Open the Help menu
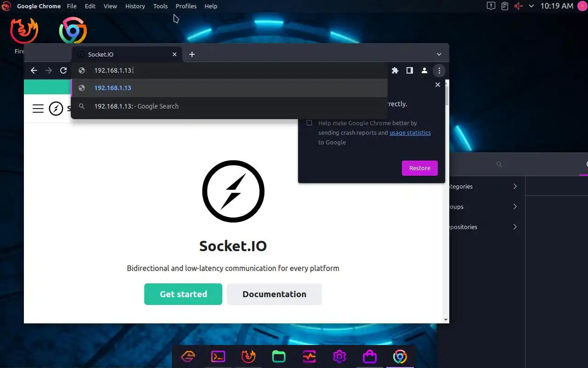This screenshot has height=368, width=588. [x=211, y=6]
